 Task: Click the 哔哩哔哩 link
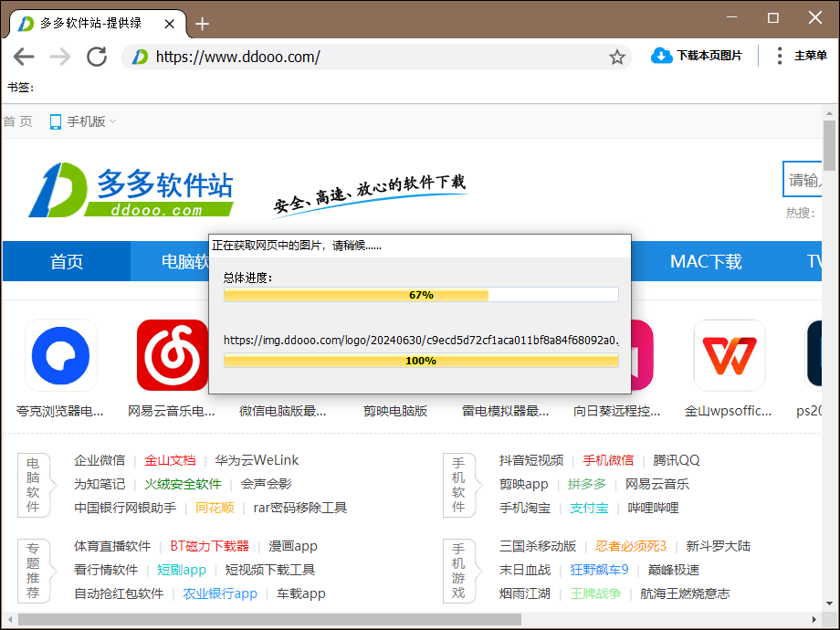pos(653,508)
